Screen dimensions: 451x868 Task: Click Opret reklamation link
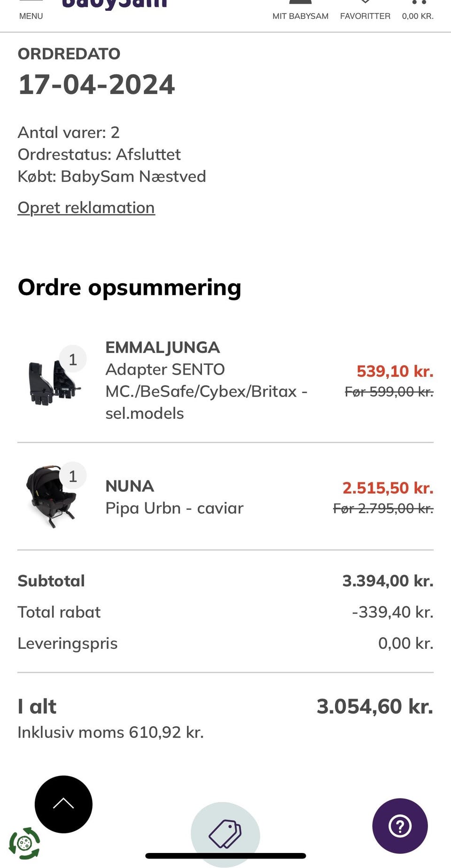click(86, 207)
